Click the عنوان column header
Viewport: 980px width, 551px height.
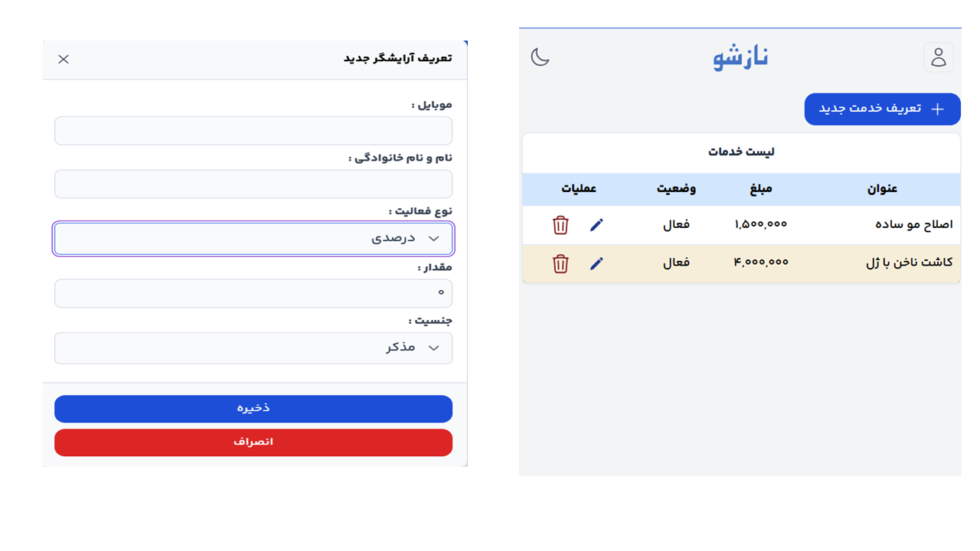tap(882, 189)
